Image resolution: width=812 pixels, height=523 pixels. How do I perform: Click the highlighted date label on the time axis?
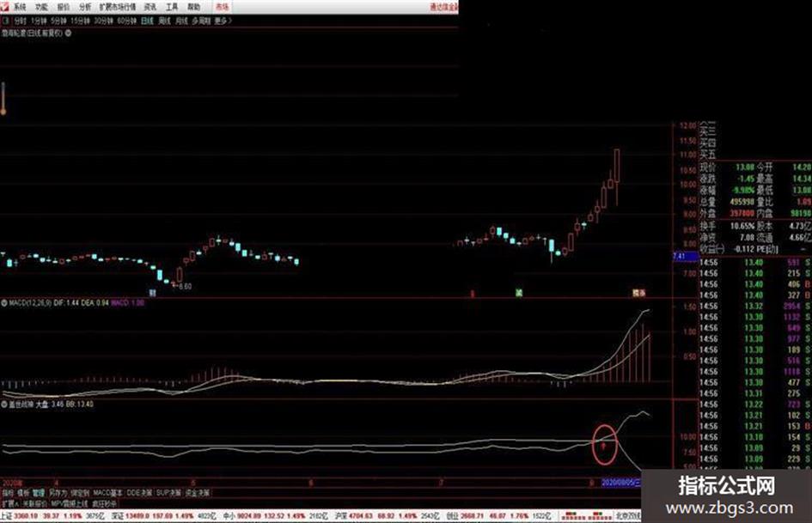click(621, 483)
